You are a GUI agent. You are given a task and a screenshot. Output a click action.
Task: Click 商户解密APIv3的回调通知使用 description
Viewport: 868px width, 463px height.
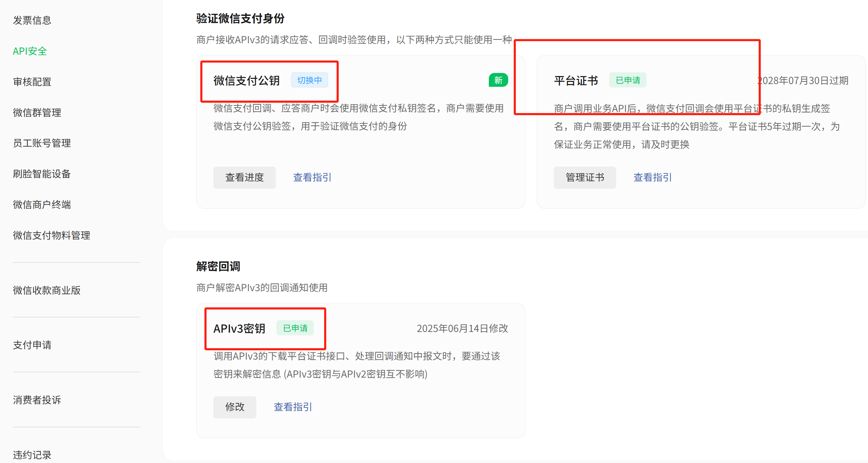[x=262, y=288]
